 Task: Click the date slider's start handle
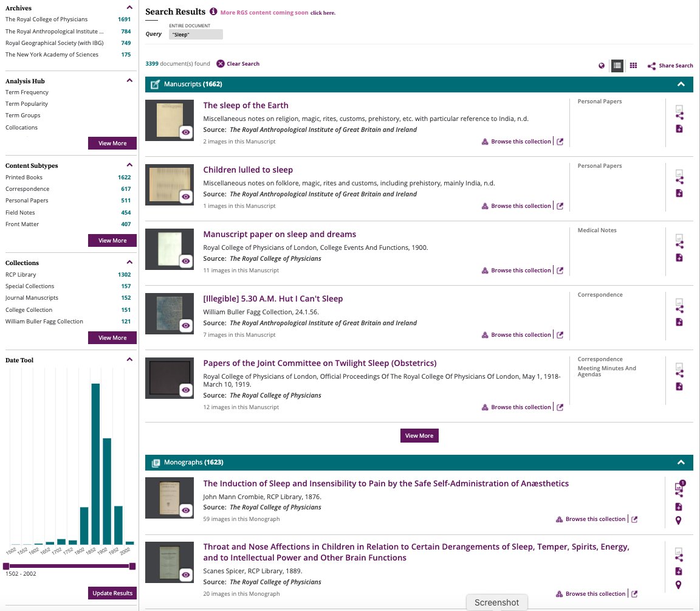click(x=6, y=566)
